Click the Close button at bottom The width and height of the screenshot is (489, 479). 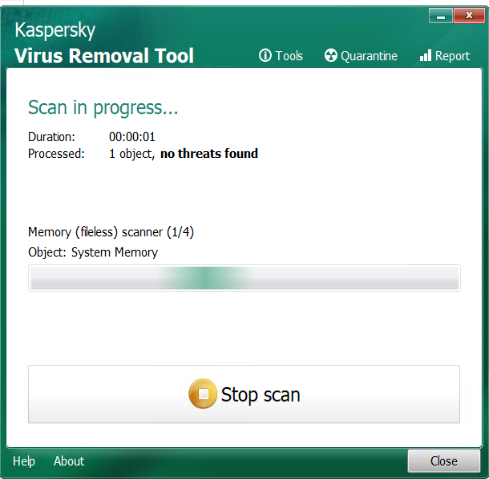[x=444, y=461]
